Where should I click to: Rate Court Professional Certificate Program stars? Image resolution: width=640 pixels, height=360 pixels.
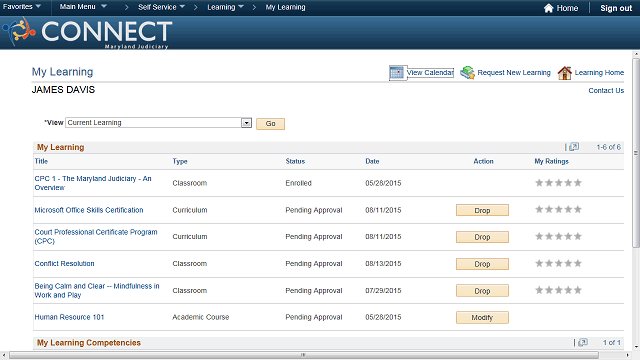558,236
